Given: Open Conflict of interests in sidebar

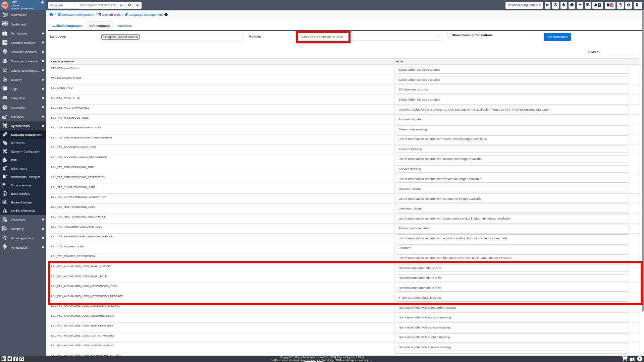Looking at the screenshot, I should pos(23,211).
